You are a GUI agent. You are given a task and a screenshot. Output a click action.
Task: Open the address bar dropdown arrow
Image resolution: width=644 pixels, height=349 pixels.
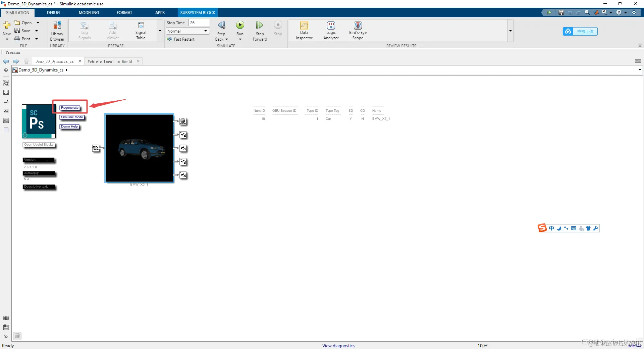640,70
